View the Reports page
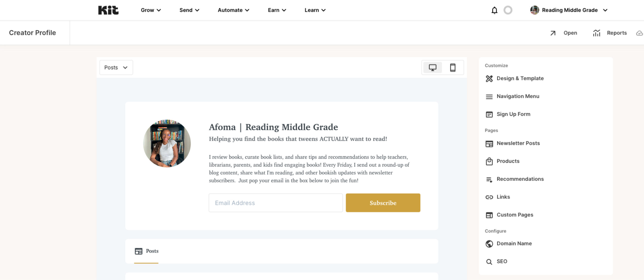Screen dimensions: 644x280 (610, 33)
